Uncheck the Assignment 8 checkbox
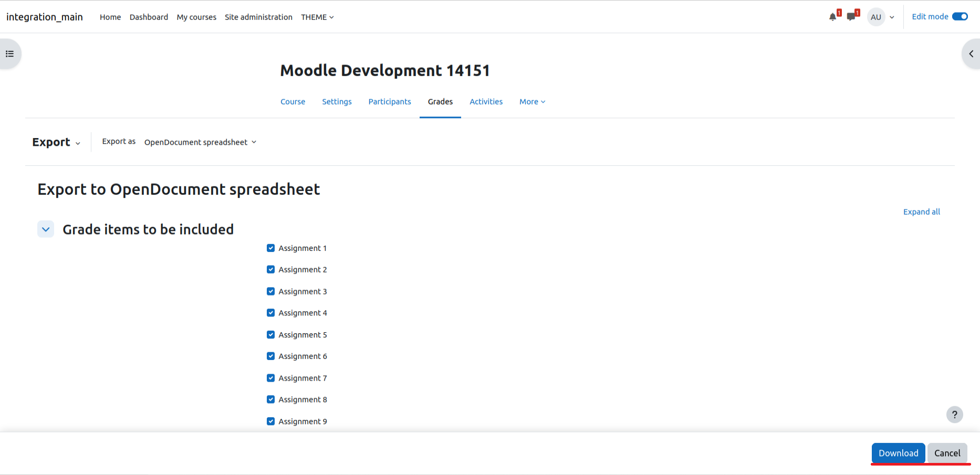Viewport: 980px width, 475px height. [270, 399]
